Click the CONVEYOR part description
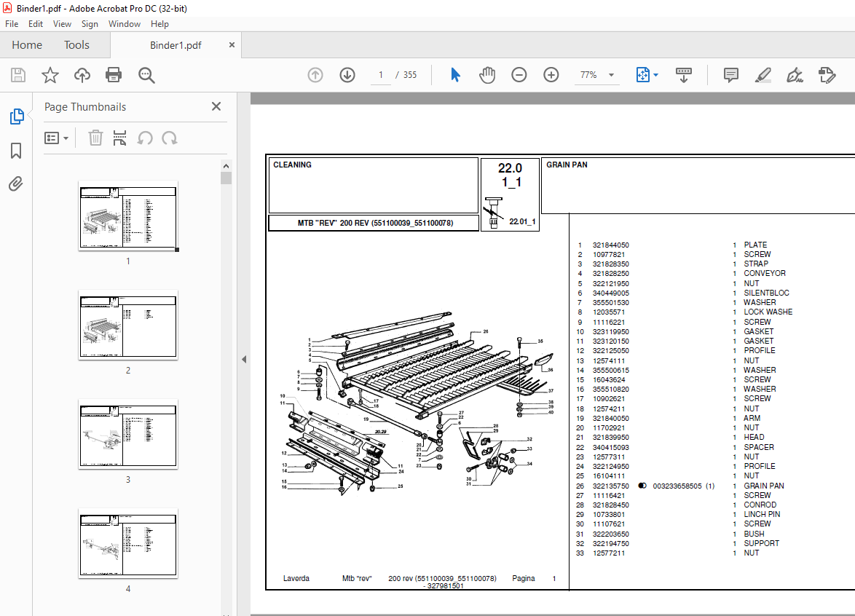The width and height of the screenshot is (855, 616). [x=765, y=273]
